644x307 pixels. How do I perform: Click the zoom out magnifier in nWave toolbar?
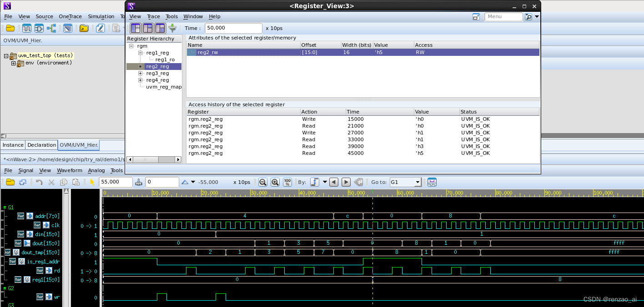262,182
